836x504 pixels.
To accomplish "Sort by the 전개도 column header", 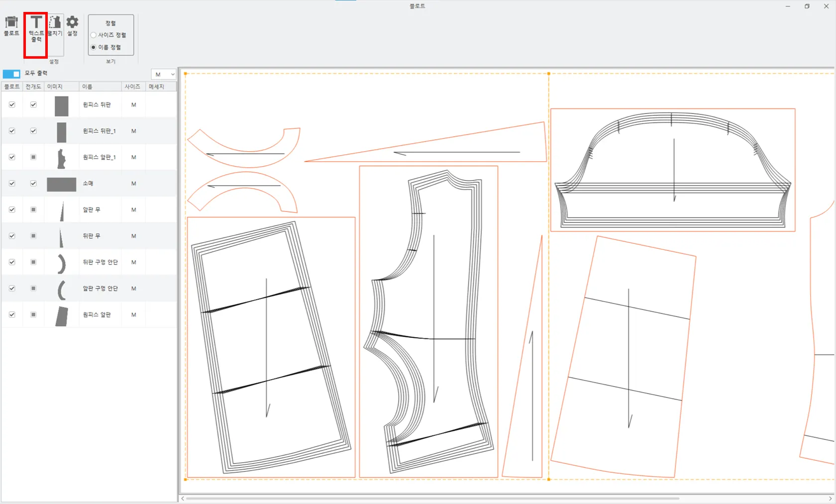I will [x=33, y=87].
